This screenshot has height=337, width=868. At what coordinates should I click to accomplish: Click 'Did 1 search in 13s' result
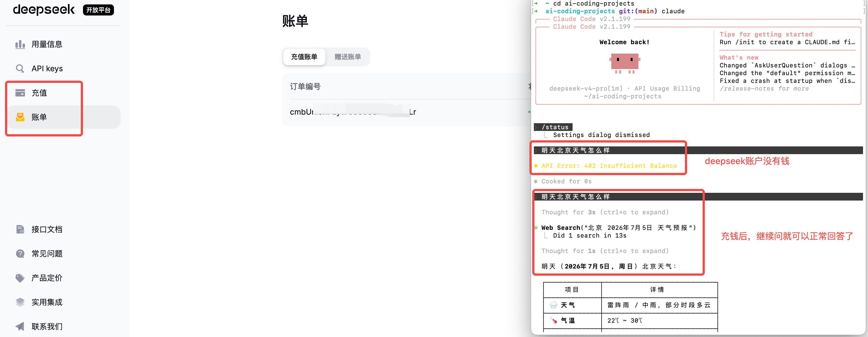(590, 235)
